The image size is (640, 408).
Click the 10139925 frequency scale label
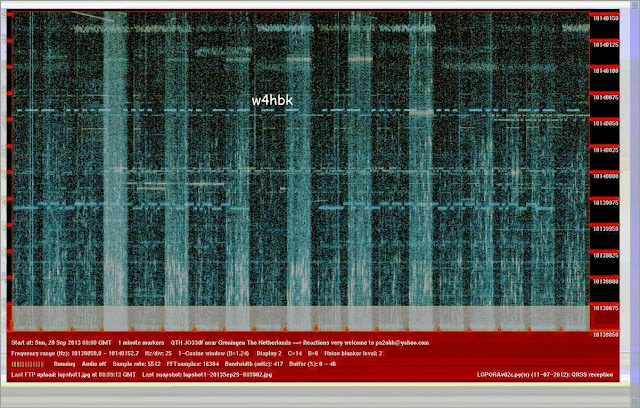point(606,255)
